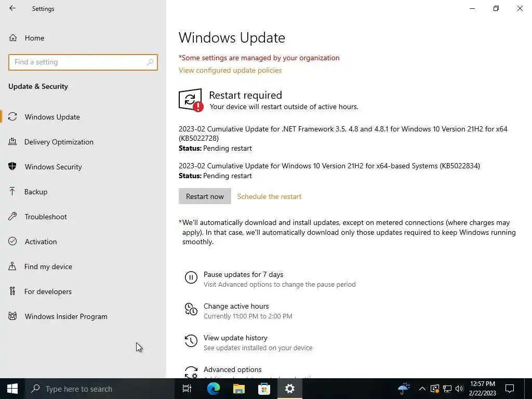Click the Restart required status icon
Screen dimensions: 532x399
(191, 100)
